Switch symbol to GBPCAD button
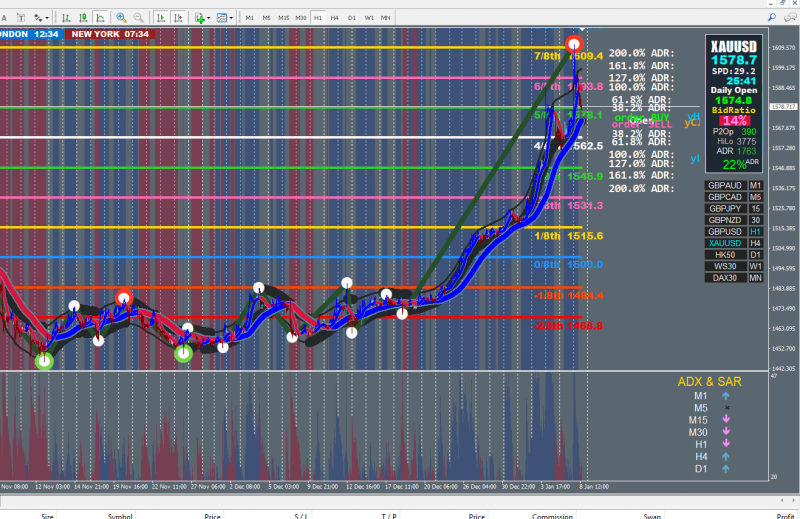The image size is (800, 519). [725, 197]
